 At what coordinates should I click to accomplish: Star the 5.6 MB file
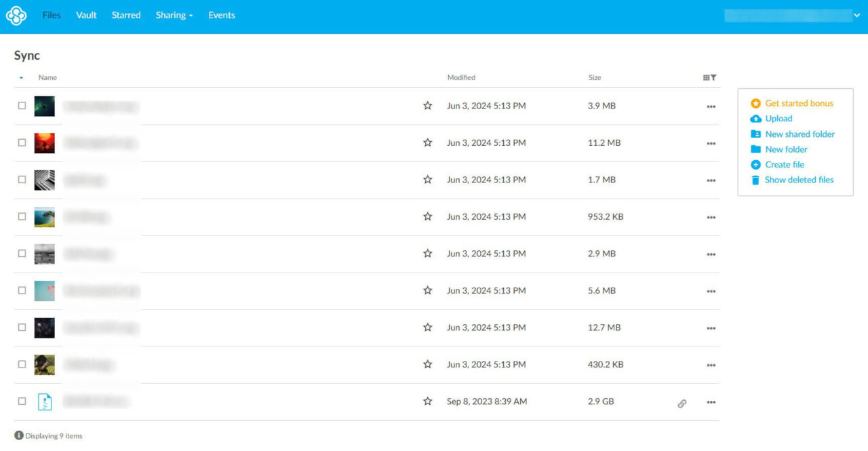(x=427, y=290)
